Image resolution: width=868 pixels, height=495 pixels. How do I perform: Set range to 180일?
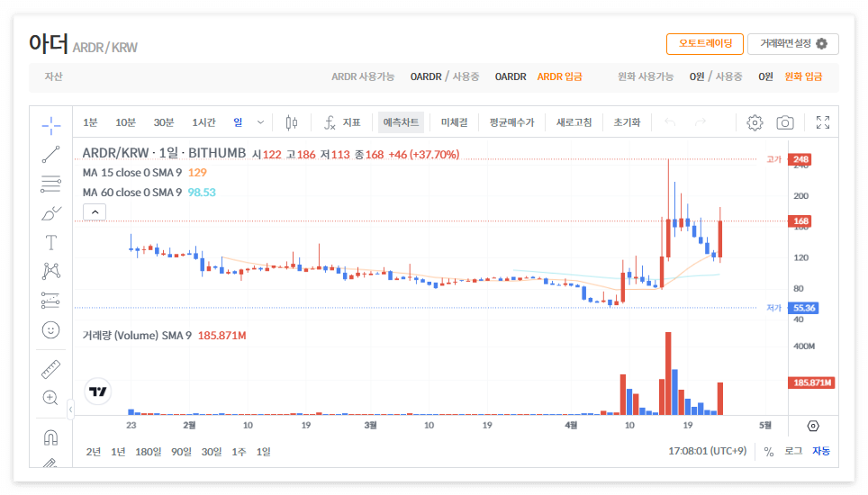click(148, 452)
